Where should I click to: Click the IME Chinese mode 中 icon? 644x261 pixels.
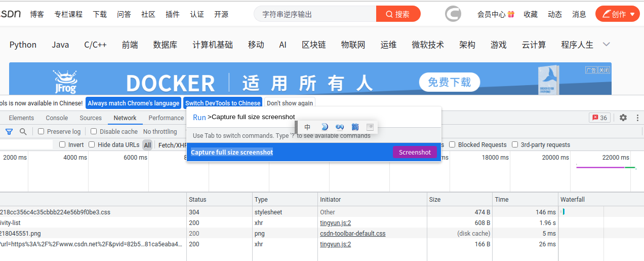[308, 127]
